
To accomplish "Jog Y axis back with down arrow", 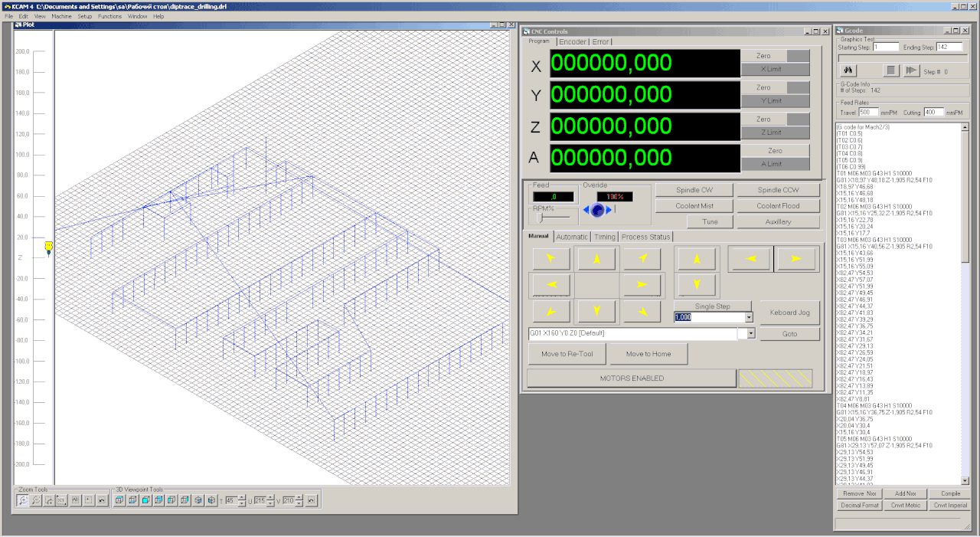I will [597, 311].
